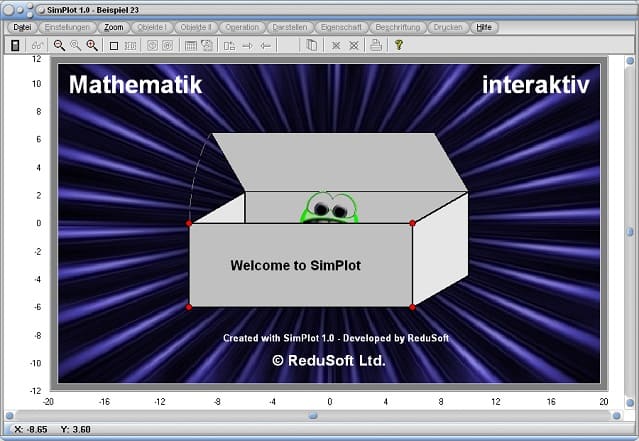Click the vertical scrollbar middle thumb
Viewport: 639px width, 441px height.
point(630,232)
